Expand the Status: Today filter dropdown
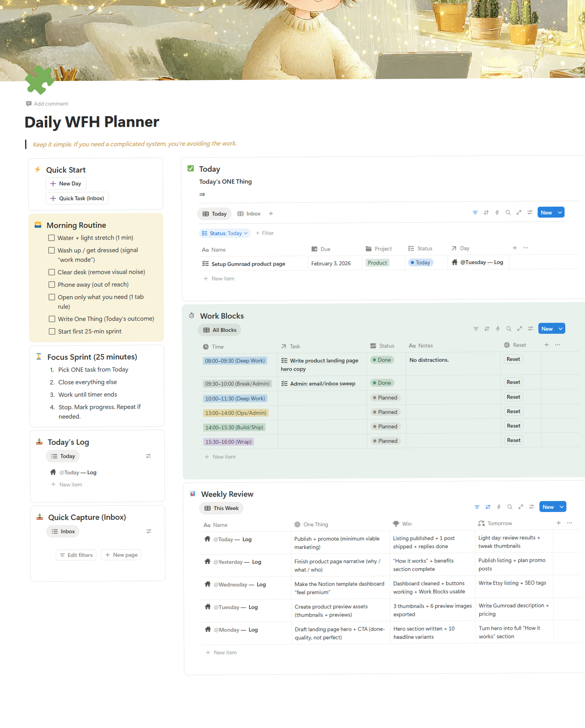This screenshot has height=728, width=585. click(225, 233)
